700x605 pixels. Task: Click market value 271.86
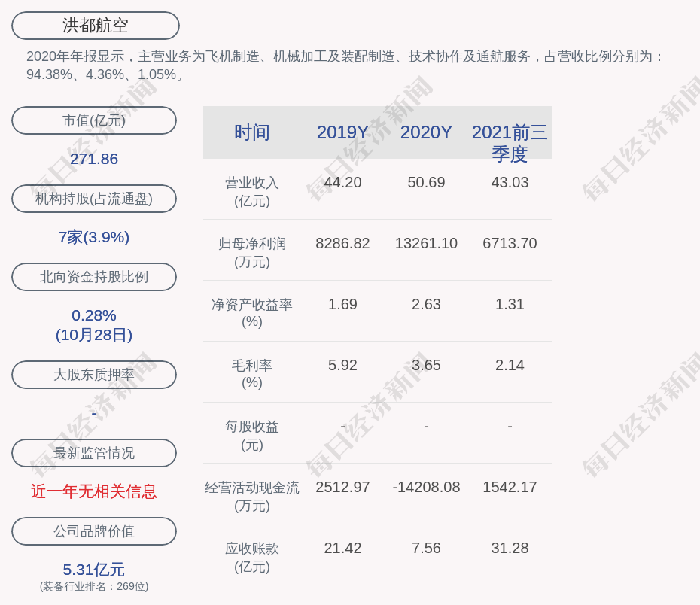[x=94, y=159]
